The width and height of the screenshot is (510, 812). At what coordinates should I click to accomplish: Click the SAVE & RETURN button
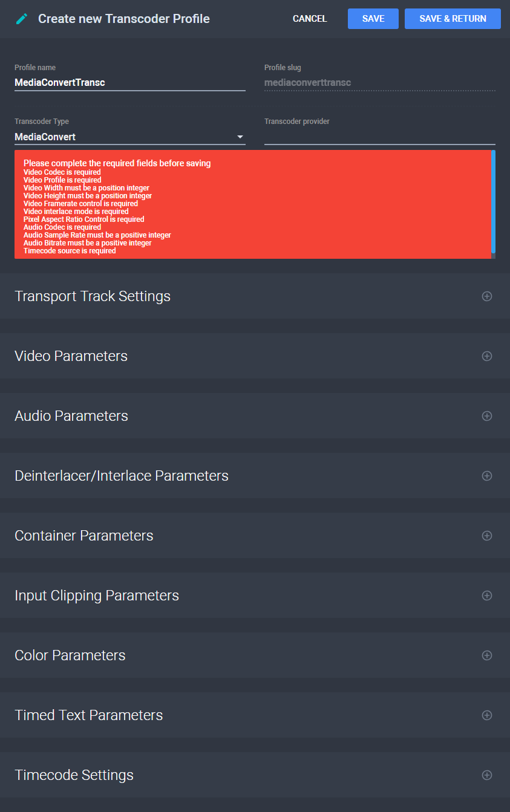point(453,19)
